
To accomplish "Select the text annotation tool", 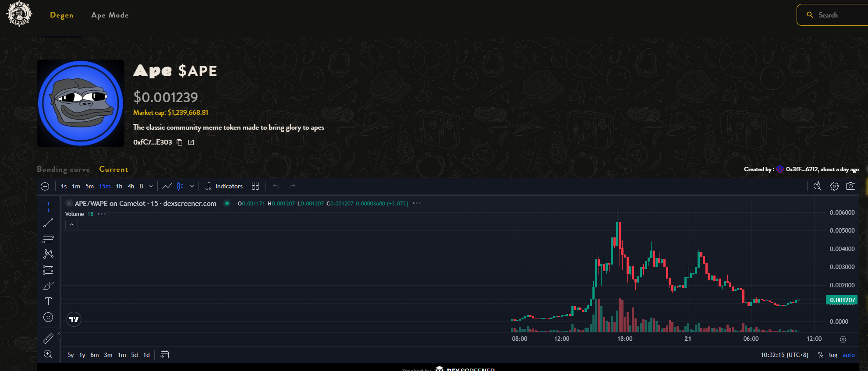I will click(x=48, y=301).
